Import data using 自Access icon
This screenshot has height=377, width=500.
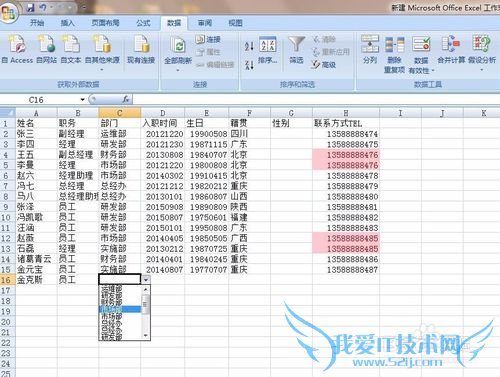coord(17,50)
